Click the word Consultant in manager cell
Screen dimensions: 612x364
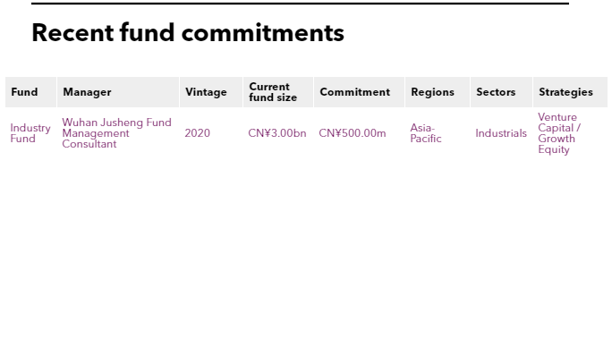click(x=89, y=144)
